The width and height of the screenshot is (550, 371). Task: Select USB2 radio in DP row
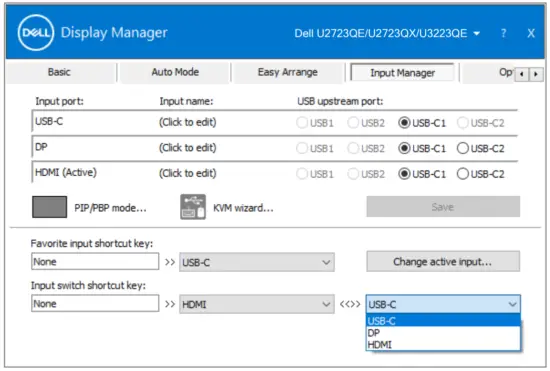(x=353, y=148)
